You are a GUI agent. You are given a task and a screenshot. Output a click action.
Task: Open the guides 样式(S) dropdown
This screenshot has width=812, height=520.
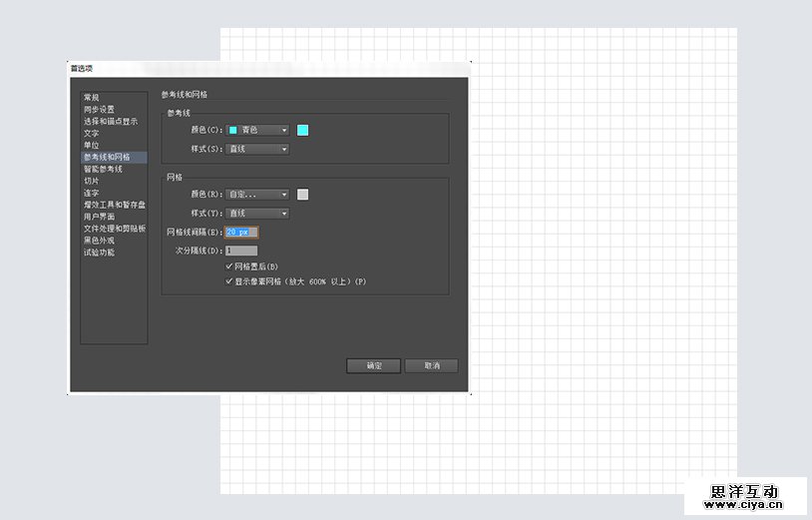pyautogui.click(x=257, y=149)
